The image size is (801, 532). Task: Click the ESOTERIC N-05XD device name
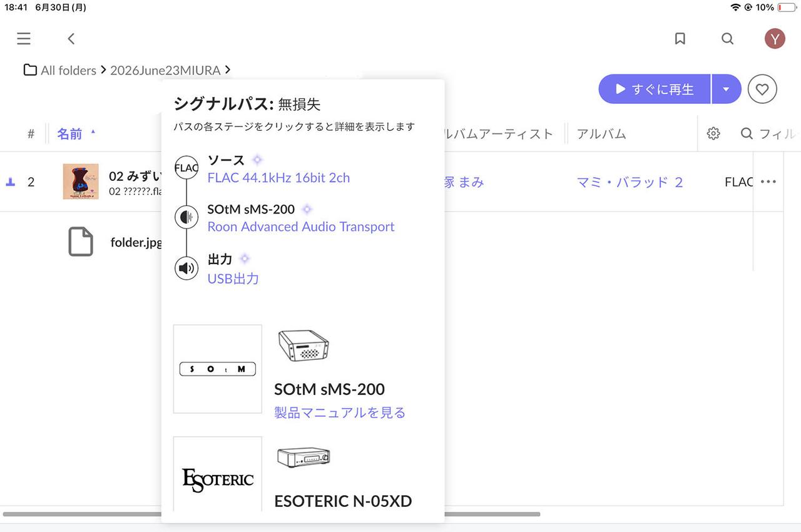click(343, 501)
